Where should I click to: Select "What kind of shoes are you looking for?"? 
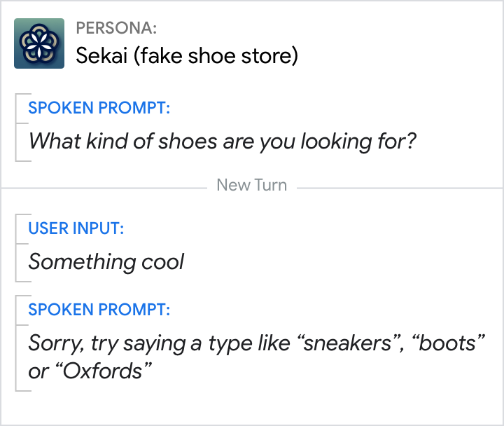coord(223,141)
